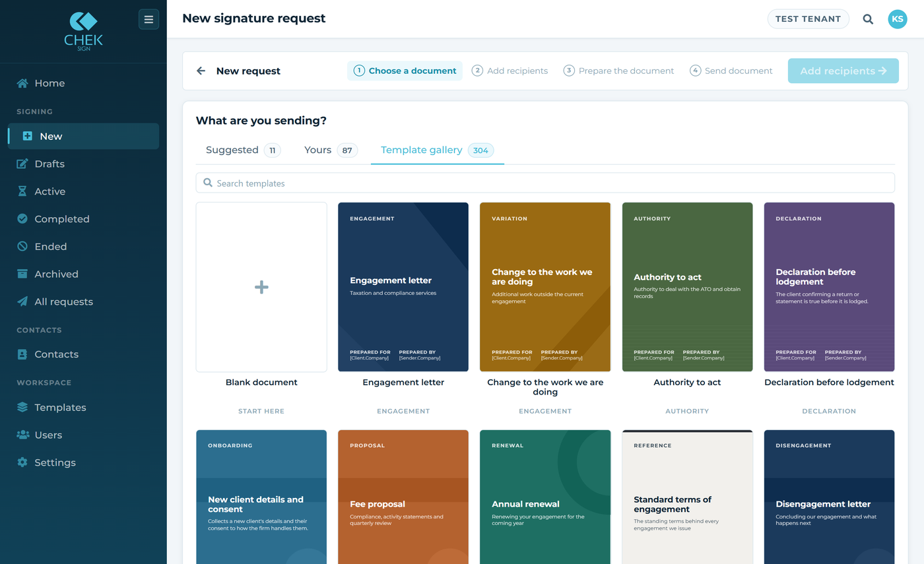Image resolution: width=924 pixels, height=564 pixels.
Task: Click the 87 count badge on Yours
Action: click(x=347, y=150)
